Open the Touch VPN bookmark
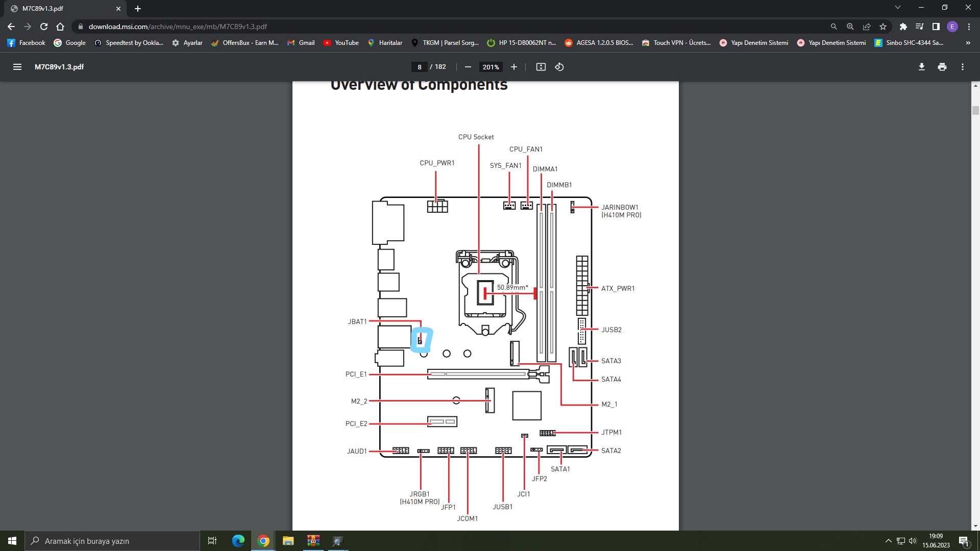Screen dimensions: 980x551 [x=676, y=43]
